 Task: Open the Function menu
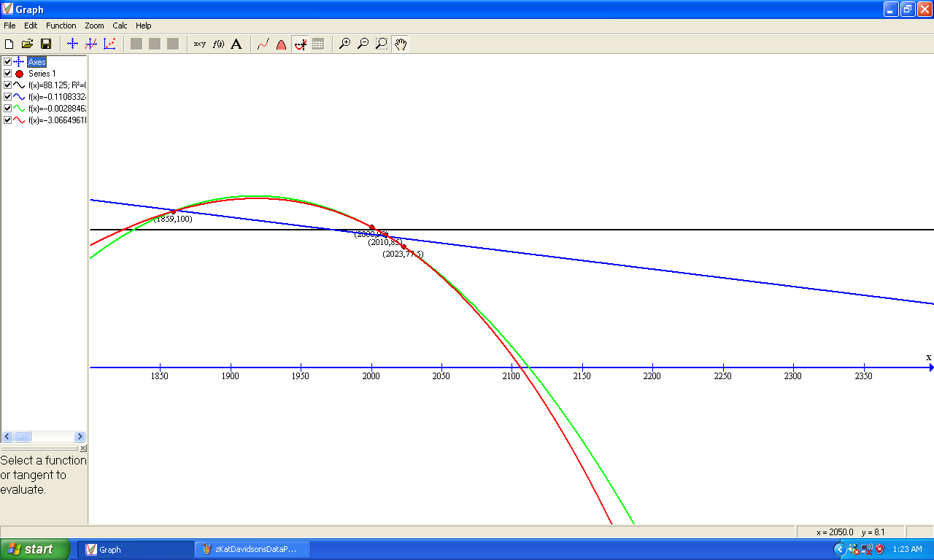coord(61,26)
